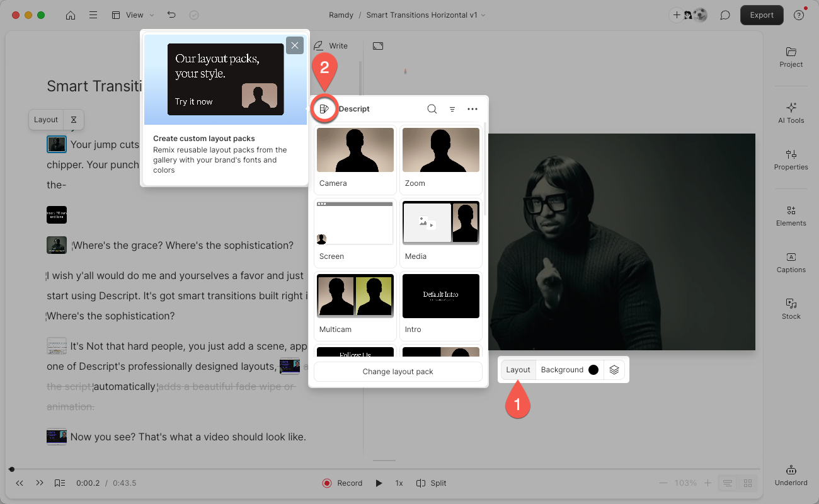819x504 pixels.
Task: Open comments speech bubble icon
Action: click(x=725, y=15)
